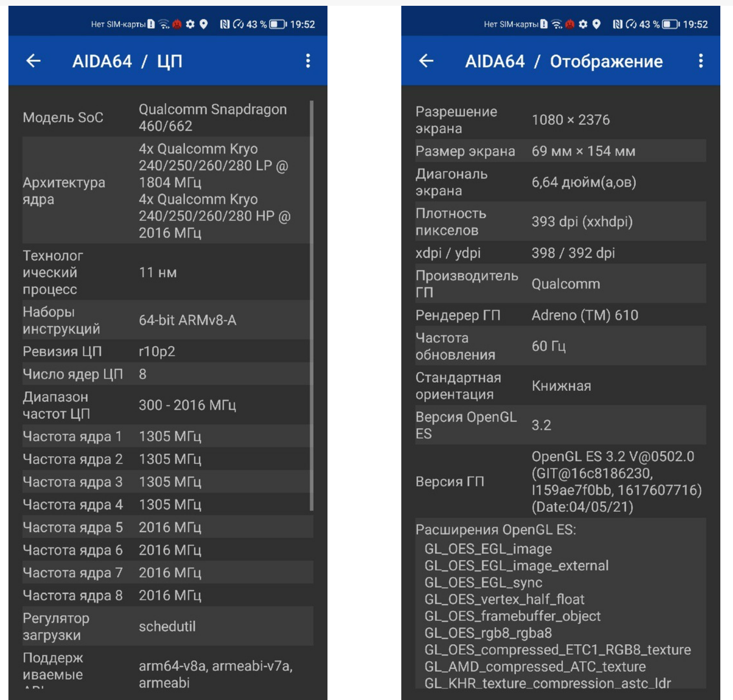Viewport: 733px width, 700px height.
Task: Select 'GL_OES_vertex_half_float' extension
Action: (504, 599)
